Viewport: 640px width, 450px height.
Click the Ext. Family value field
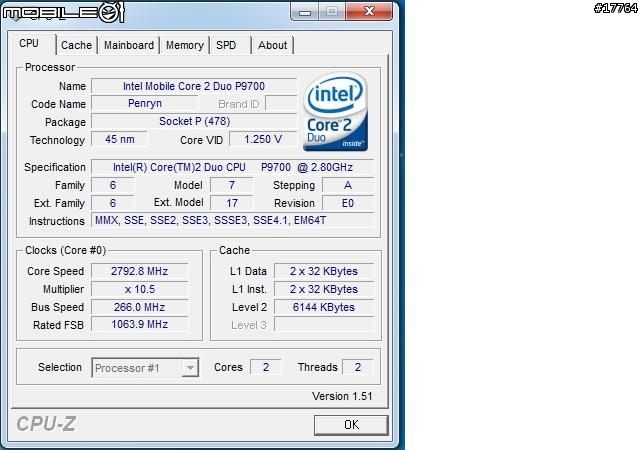click(113, 203)
